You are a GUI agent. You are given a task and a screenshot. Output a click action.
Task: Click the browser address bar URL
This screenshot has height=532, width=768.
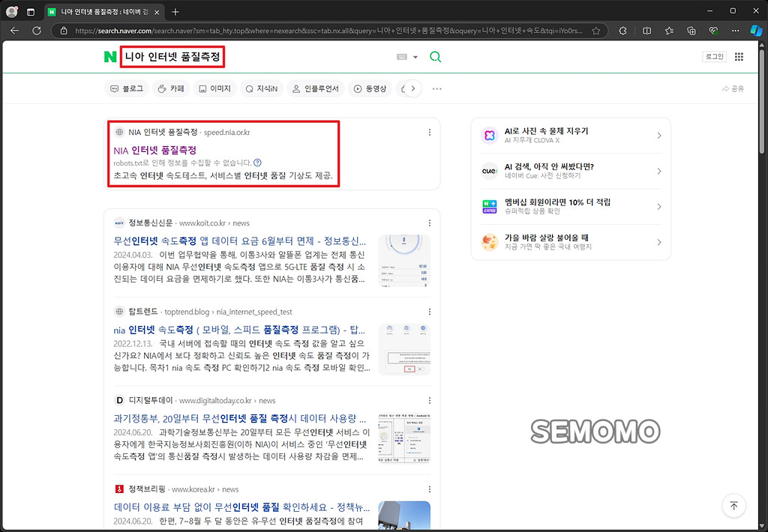(x=328, y=31)
